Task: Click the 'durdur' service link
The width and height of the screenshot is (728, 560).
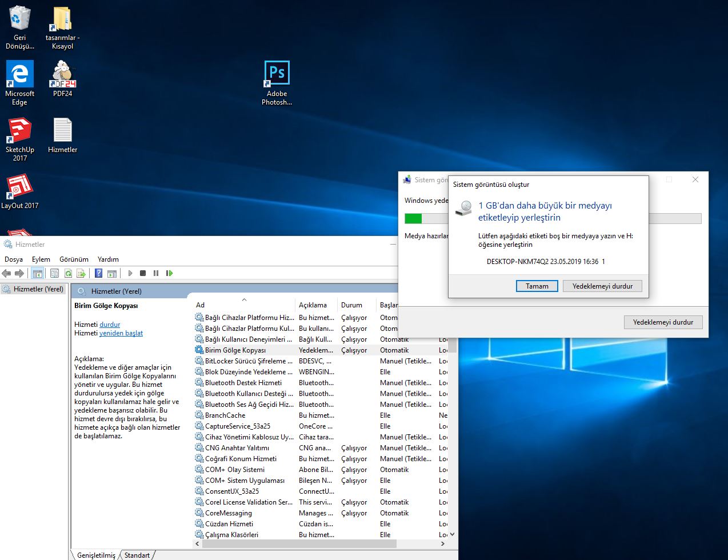Action: click(x=110, y=325)
